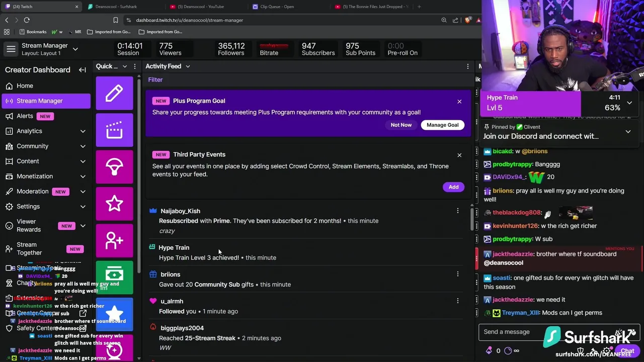Click the add-user quick action tile
The height and width of the screenshot is (362, 644).
[x=114, y=241]
